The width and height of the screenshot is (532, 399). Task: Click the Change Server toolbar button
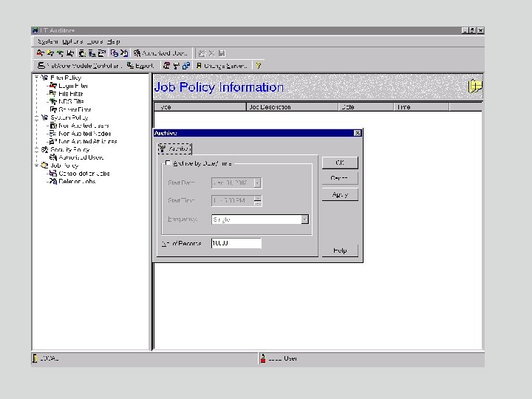point(221,66)
